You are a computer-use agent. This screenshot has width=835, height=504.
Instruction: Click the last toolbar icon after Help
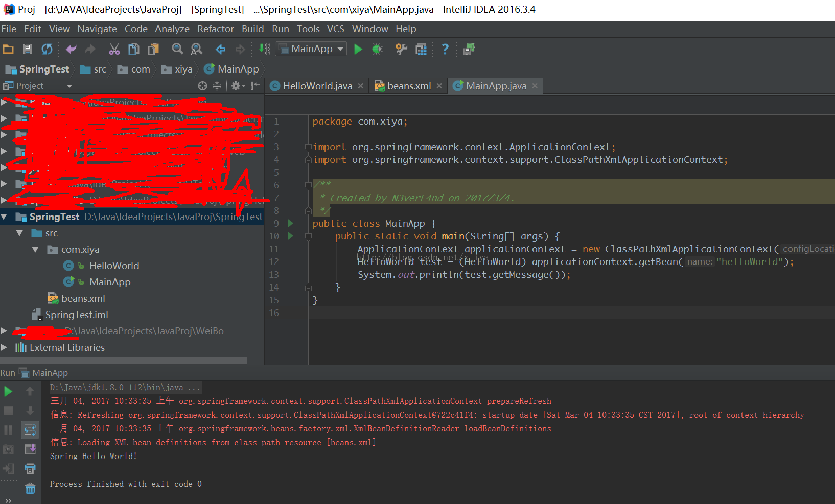pos(469,49)
